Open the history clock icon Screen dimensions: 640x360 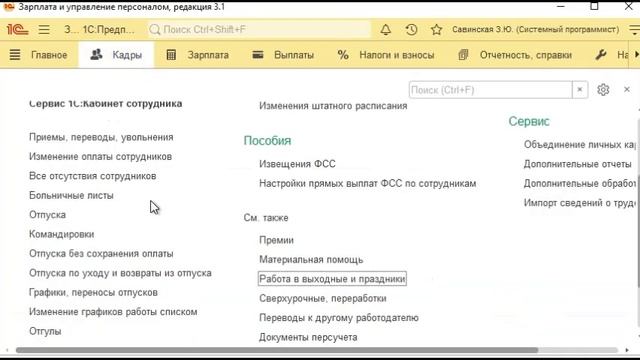(411, 29)
